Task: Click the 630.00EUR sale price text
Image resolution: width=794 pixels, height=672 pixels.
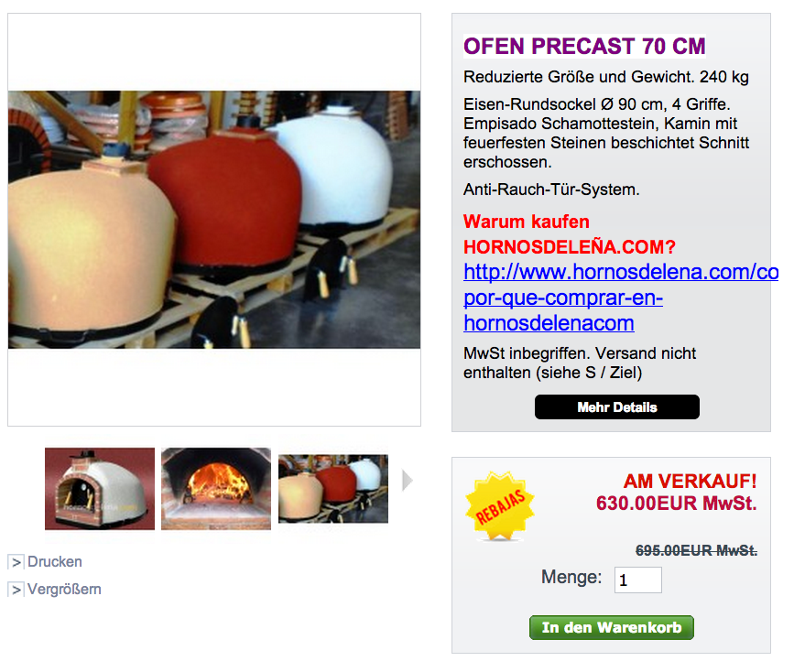Action: pyautogui.click(x=676, y=504)
